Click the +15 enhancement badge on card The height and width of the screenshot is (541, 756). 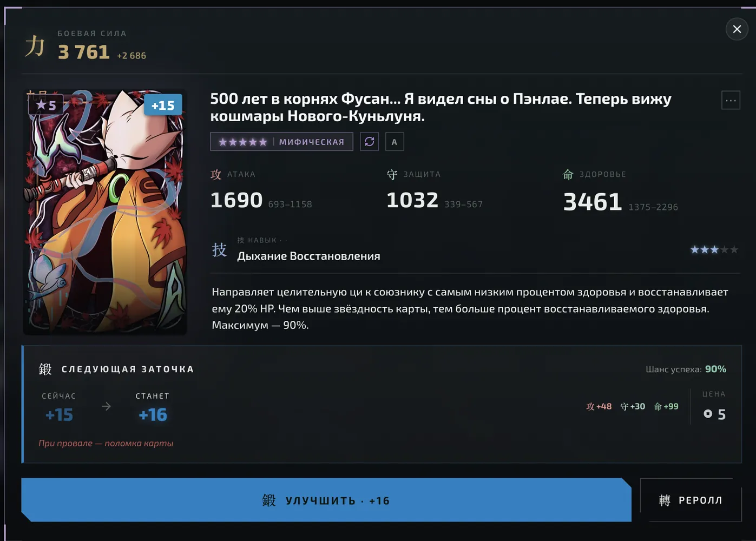[163, 105]
